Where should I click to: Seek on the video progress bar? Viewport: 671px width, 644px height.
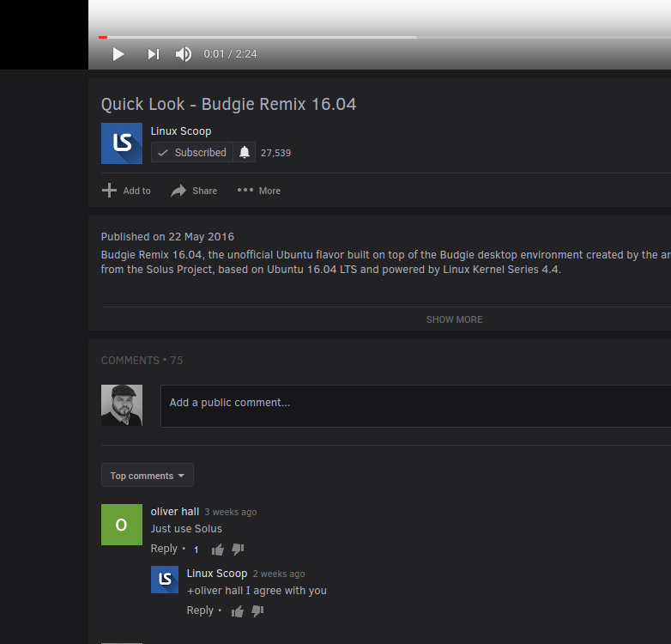(x=384, y=37)
